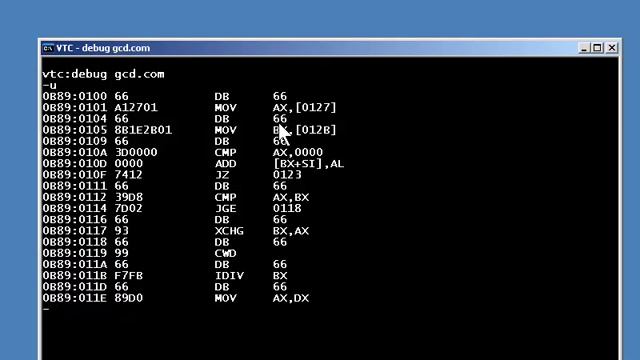Click the command line 'vtc:debug gcd.com'
The image size is (640, 360).
pos(103,74)
